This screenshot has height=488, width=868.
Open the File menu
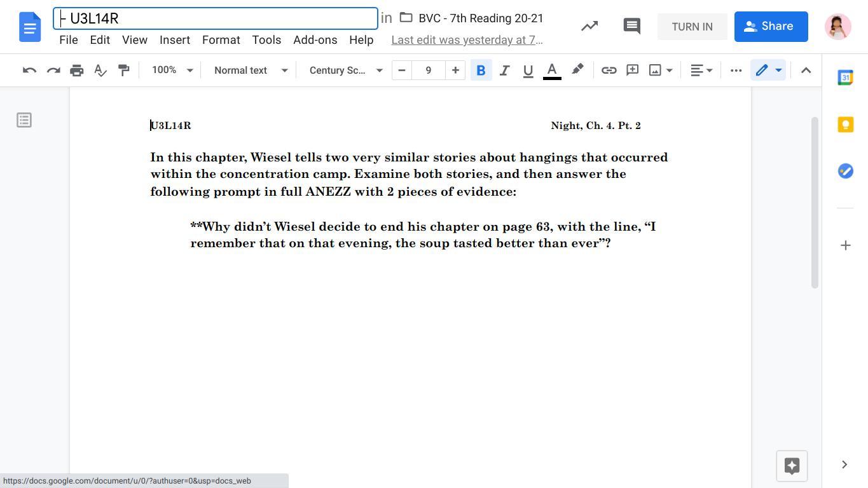69,40
